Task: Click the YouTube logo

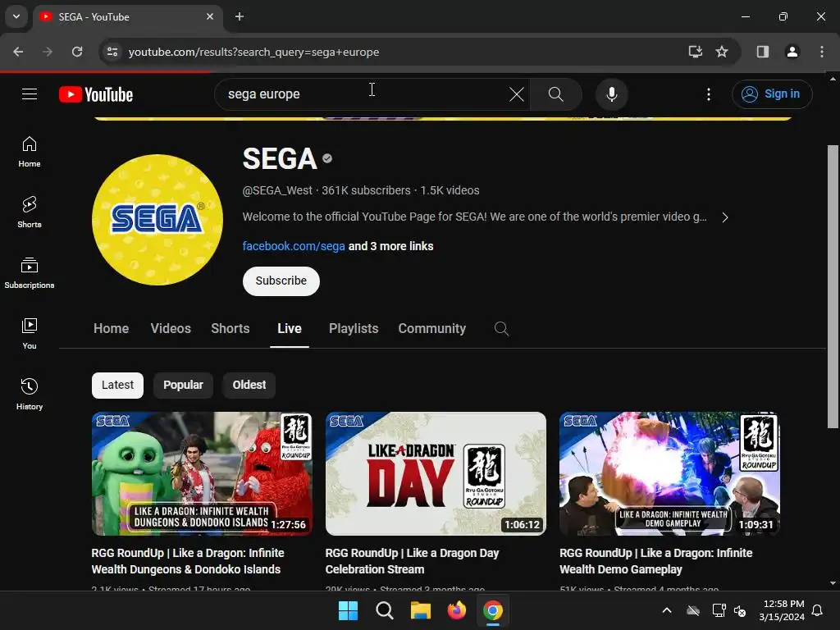Action: coord(96,94)
